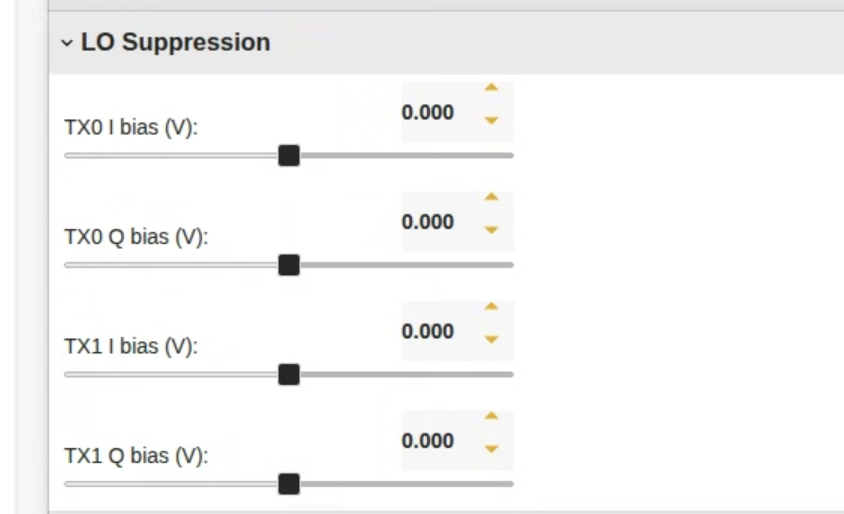The image size is (844, 514).
Task: Raise TX1 Q bias with up arrow
Action: [x=490, y=416]
